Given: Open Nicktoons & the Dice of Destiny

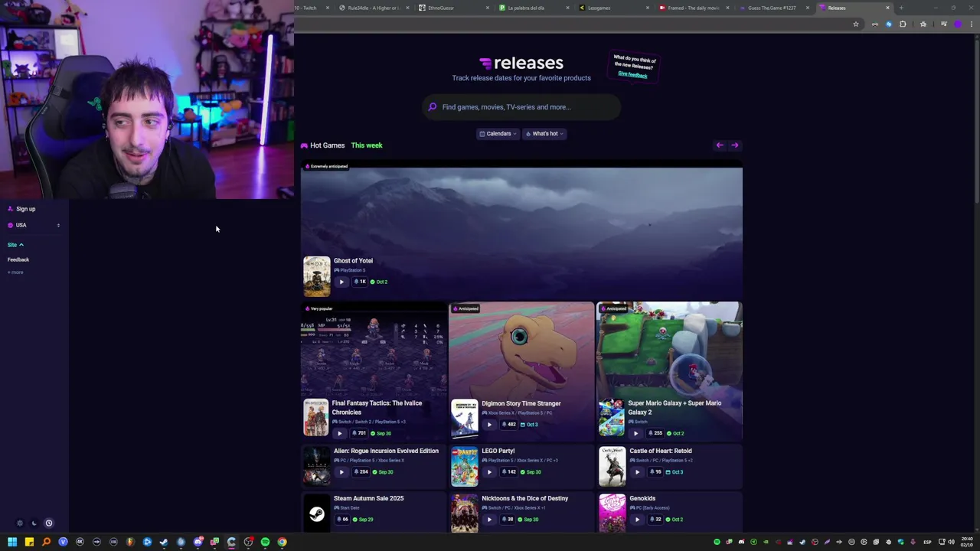Looking at the screenshot, I should tap(525, 499).
